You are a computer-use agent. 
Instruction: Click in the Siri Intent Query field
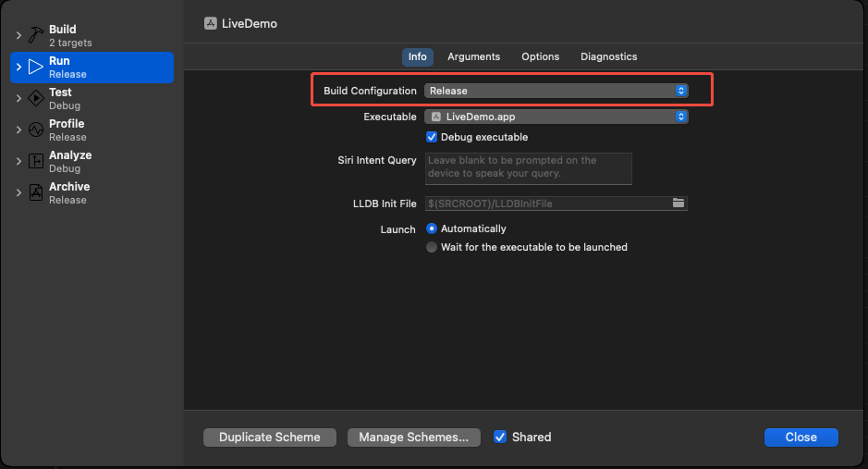(528, 169)
